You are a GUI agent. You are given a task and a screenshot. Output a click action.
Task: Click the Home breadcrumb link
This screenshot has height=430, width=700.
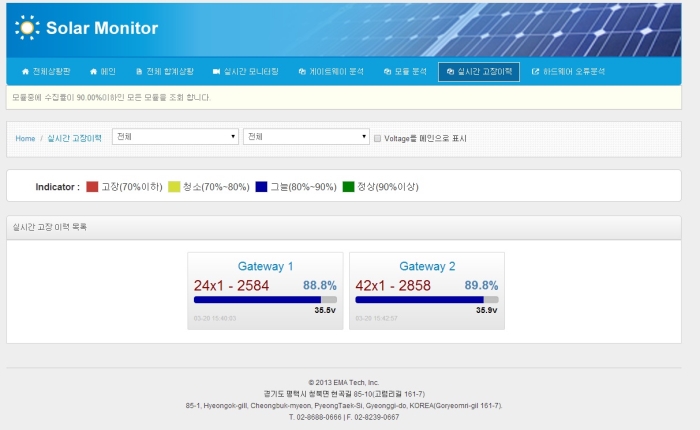[x=25, y=138]
